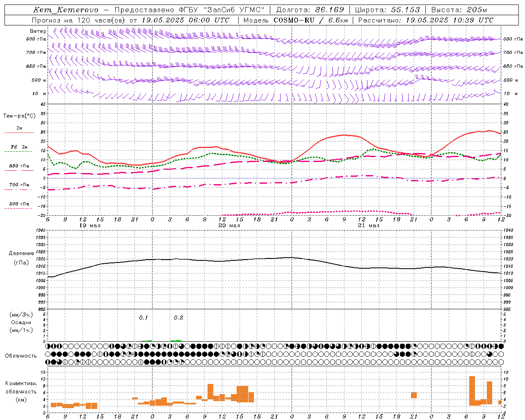The height and width of the screenshot is (420, 525).
Task: Click the 'Ветер' wind panel label
Action: (38, 31)
